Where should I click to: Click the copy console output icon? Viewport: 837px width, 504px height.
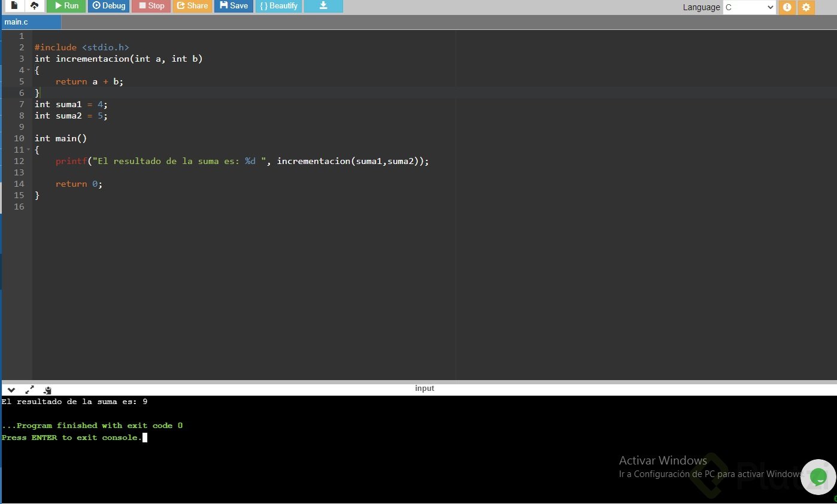click(47, 390)
